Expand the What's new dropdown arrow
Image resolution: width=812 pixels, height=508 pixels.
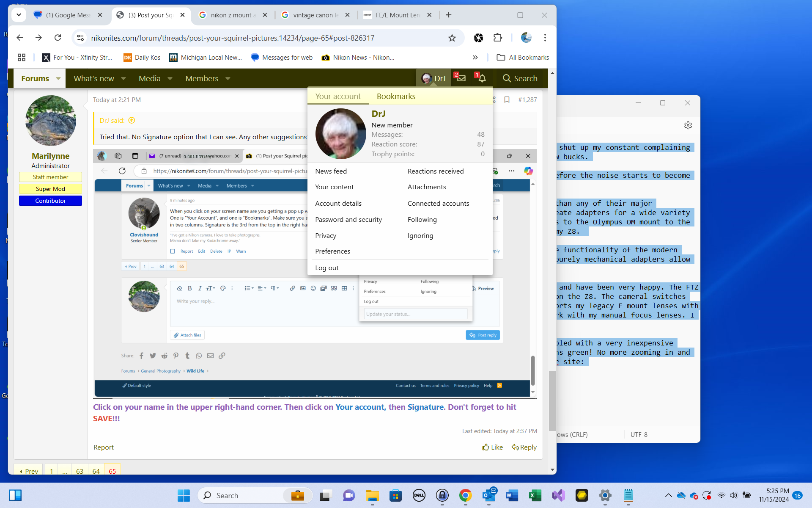click(123, 79)
